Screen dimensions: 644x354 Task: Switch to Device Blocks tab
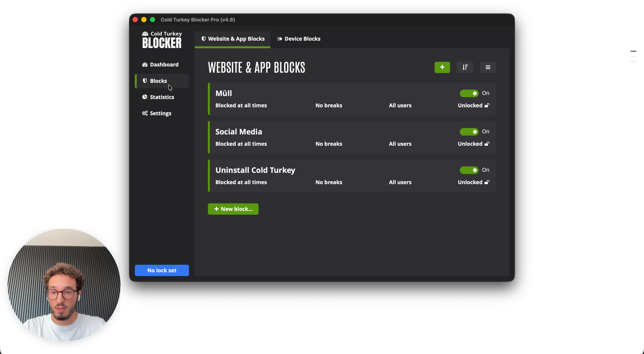pos(299,39)
